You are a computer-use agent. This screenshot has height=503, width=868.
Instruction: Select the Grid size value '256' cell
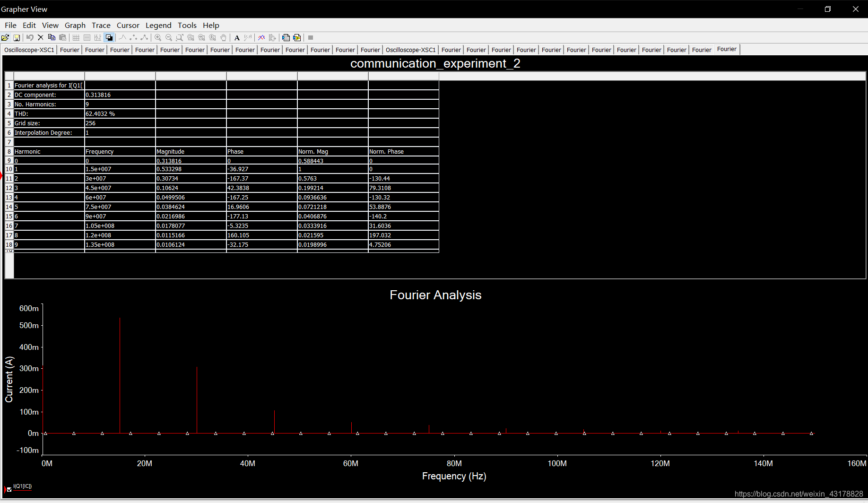tap(120, 123)
